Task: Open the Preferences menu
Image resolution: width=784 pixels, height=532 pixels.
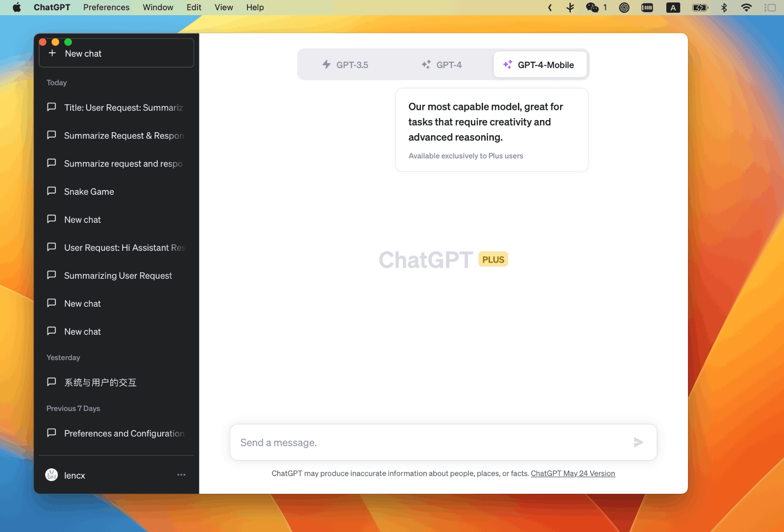Action: 106,7
